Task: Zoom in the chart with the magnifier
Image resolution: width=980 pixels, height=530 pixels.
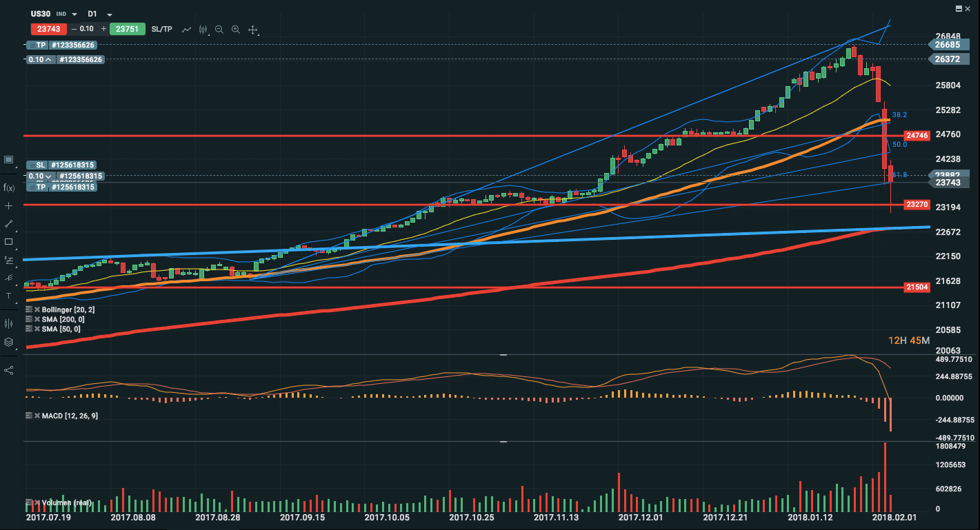Action: coord(236,30)
